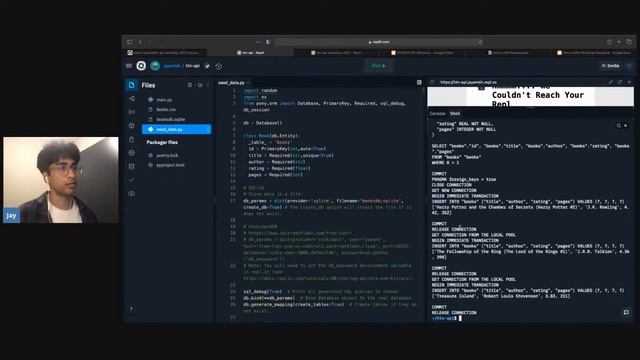Switch to the Google Sheets browser tab
The width and height of the screenshot is (640, 360).
click(x=422, y=53)
